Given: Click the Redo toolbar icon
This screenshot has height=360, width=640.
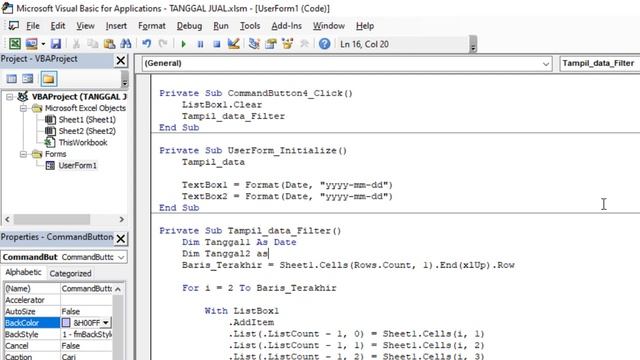Looking at the screenshot, I should (x=163, y=44).
